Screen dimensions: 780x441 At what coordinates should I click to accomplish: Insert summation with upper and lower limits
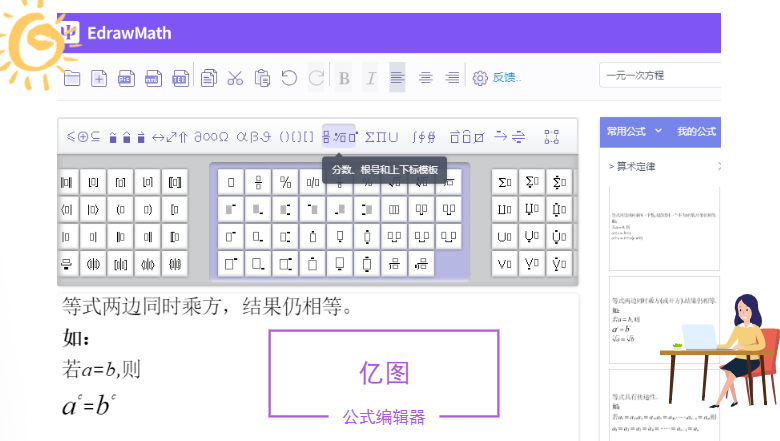click(x=559, y=182)
